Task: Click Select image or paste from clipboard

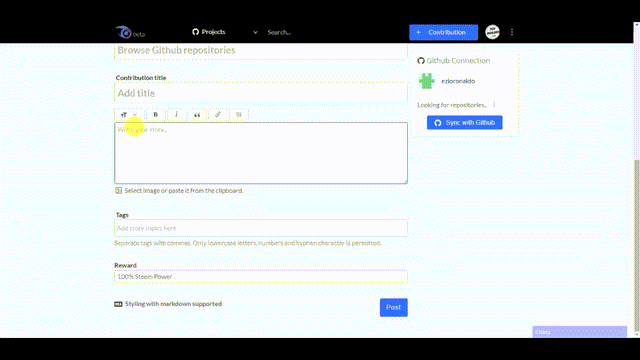Action: (x=184, y=191)
